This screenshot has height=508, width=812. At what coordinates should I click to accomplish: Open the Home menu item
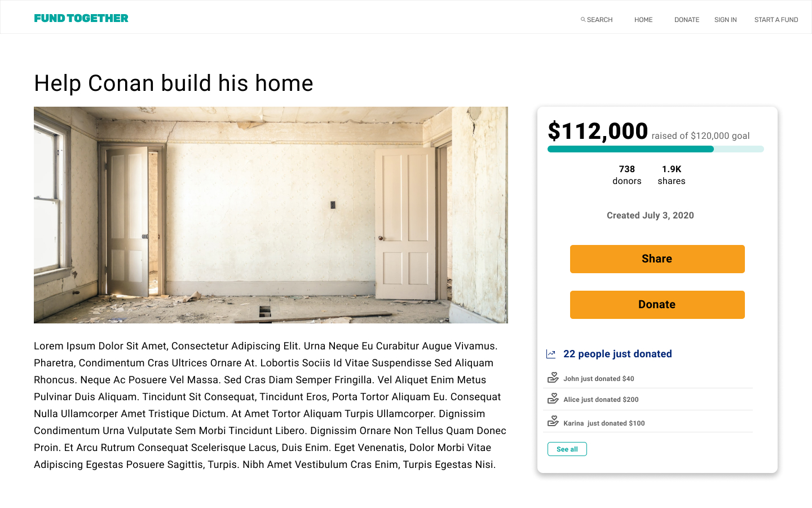click(643, 20)
